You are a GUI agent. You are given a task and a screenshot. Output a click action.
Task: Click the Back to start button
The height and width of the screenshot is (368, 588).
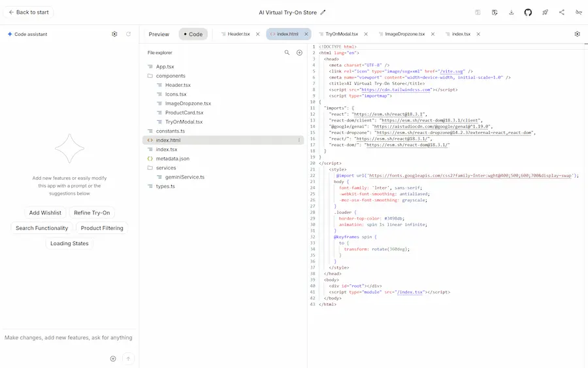pyautogui.click(x=29, y=12)
